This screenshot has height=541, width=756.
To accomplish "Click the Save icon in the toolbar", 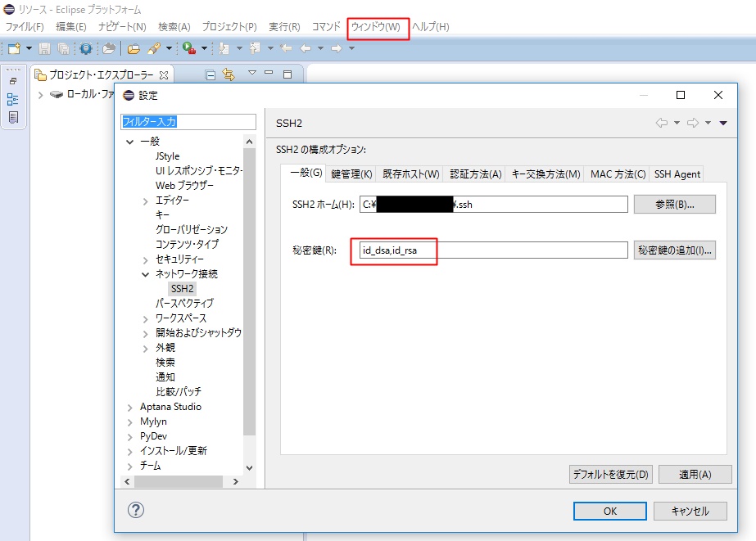I will click(44, 48).
